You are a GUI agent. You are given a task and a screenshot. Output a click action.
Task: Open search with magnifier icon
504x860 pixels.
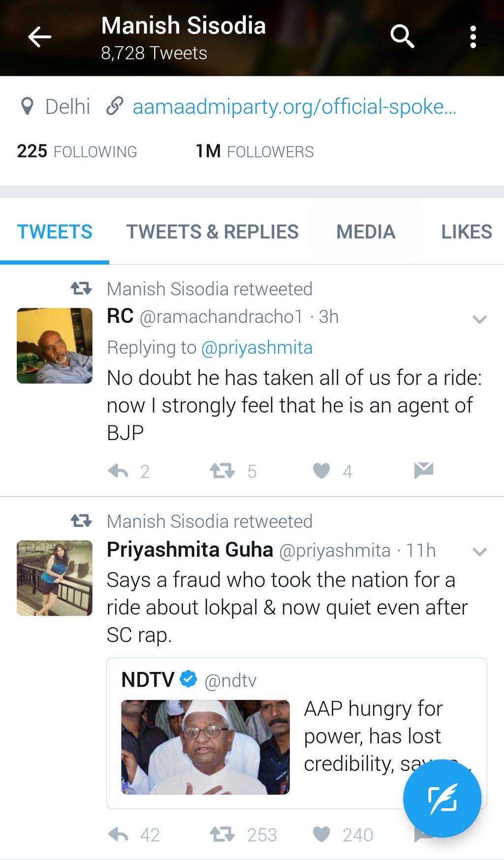click(x=402, y=36)
